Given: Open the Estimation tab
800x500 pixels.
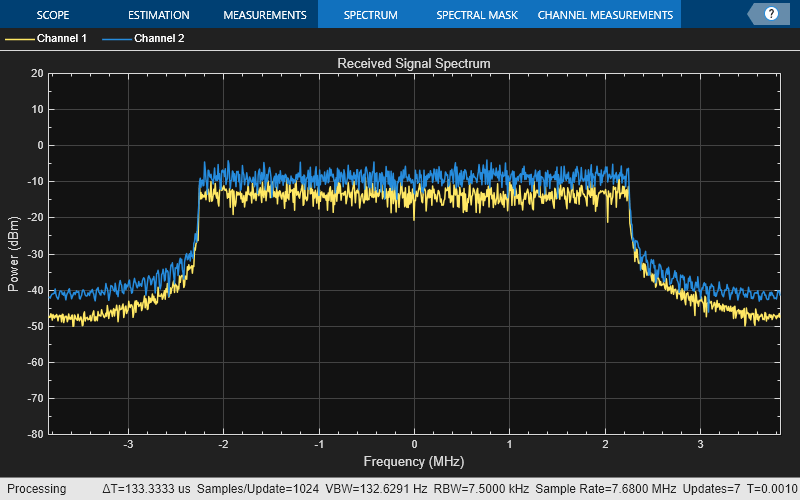Looking at the screenshot, I should (158, 15).
